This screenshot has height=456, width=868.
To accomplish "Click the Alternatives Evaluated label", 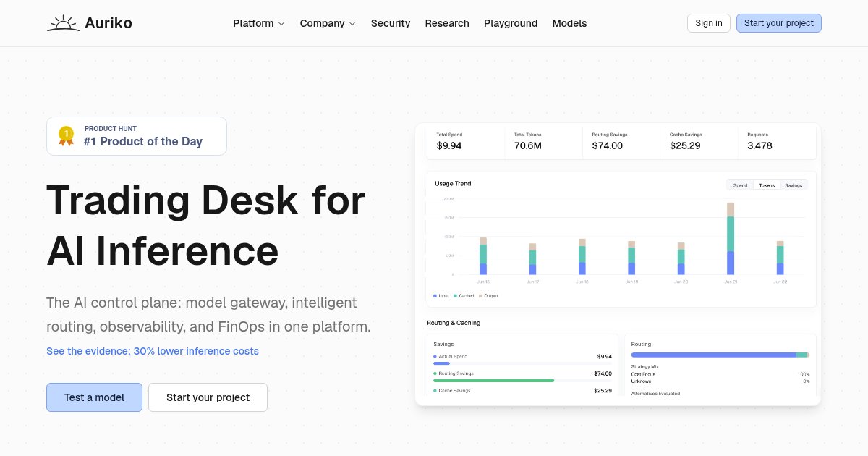I will tap(655, 394).
